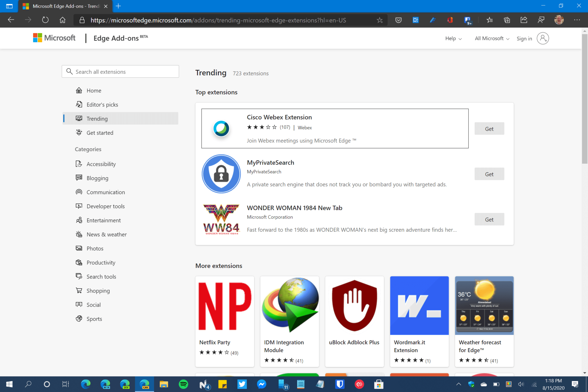Launch Spotify from the taskbar
This screenshot has width=588, height=392.
(183, 384)
